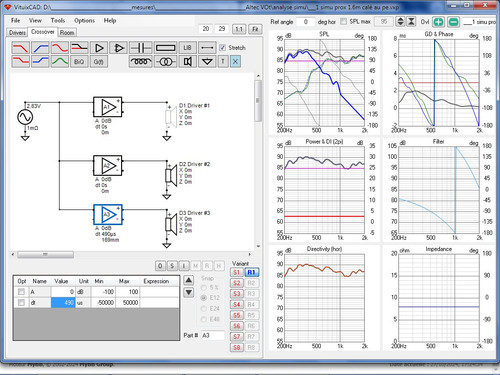Select variant S4 button

pos(236,304)
